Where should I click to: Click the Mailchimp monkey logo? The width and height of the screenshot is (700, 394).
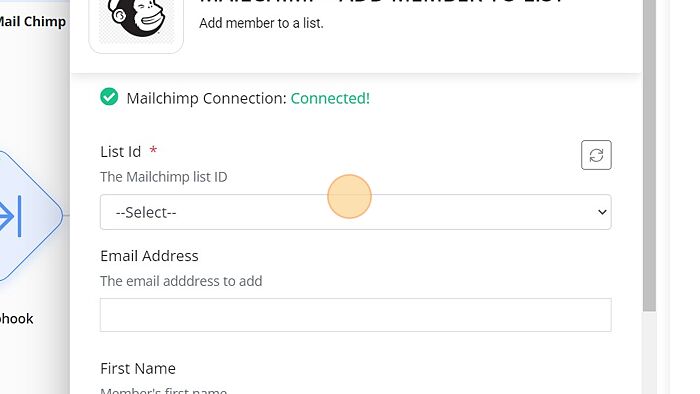click(x=136, y=20)
